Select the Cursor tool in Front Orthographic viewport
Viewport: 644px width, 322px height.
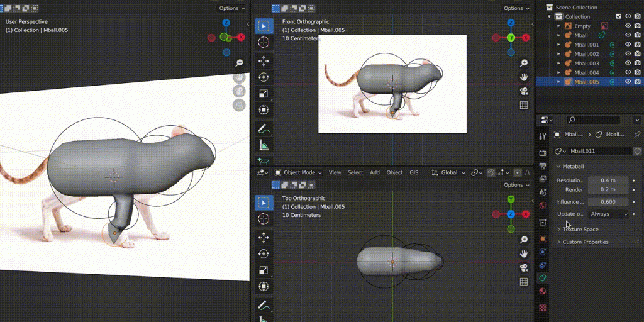264,42
